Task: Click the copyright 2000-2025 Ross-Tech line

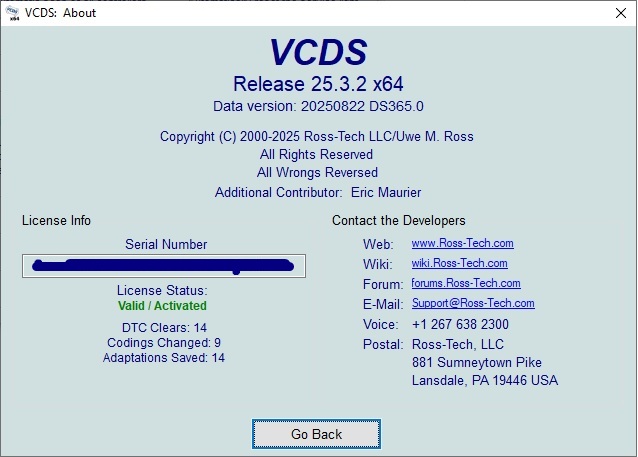Action: tap(317, 136)
